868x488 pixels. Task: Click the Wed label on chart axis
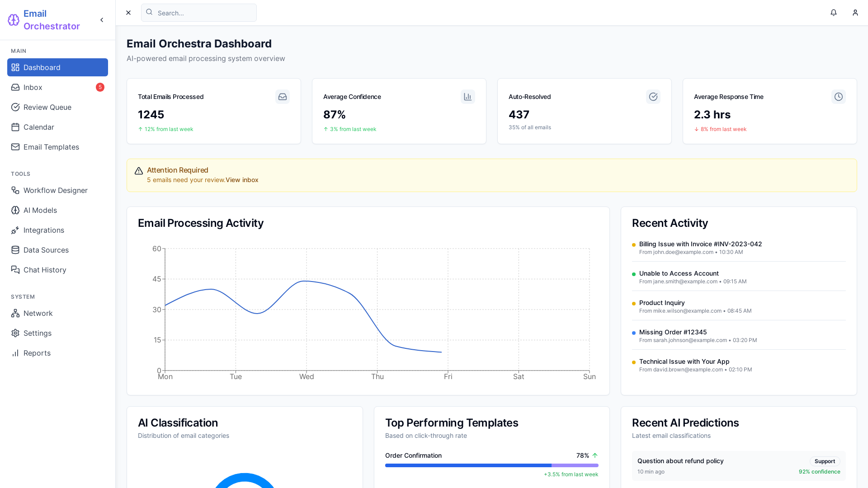(x=307, y=376)
